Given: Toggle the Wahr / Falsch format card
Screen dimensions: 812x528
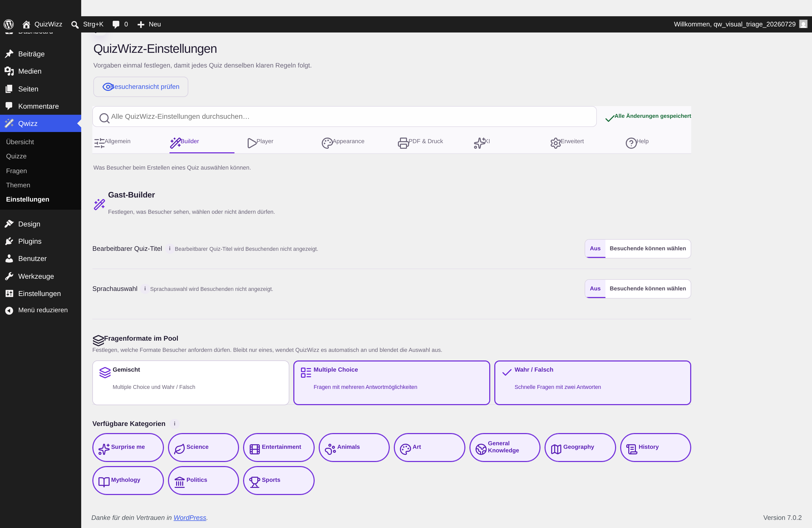Looking at the screenshot, I should pos(593,383).
